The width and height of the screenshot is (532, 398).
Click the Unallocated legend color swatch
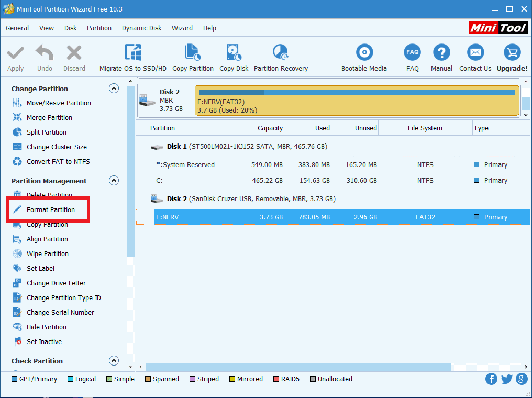(313, 379)
